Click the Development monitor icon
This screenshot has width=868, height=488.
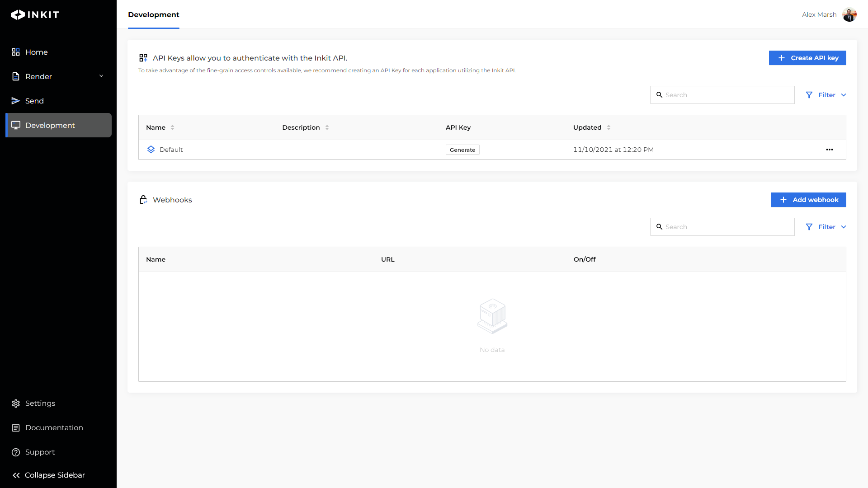(x=16, y=125)
